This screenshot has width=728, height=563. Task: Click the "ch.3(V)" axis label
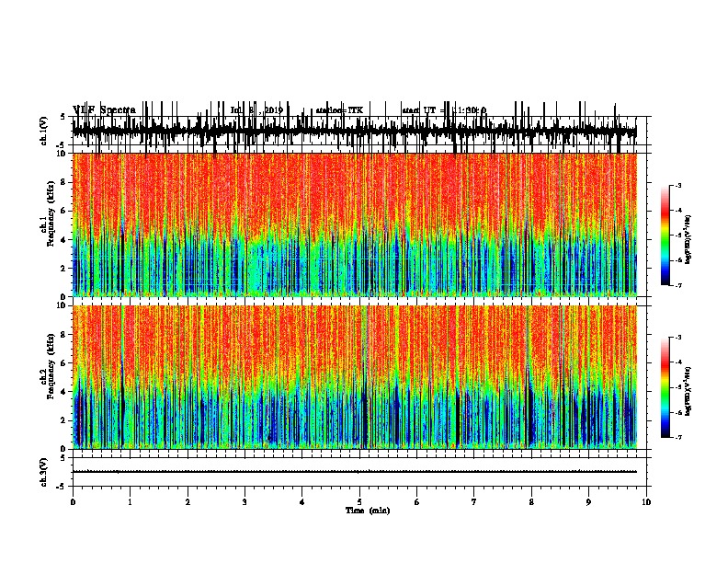(43, 472)
